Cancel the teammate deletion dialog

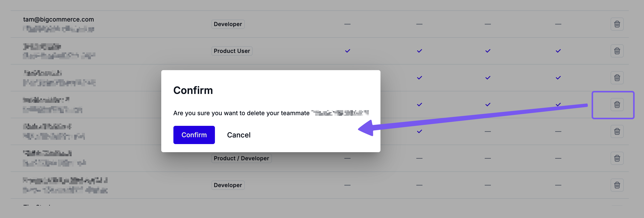point(239,135)
